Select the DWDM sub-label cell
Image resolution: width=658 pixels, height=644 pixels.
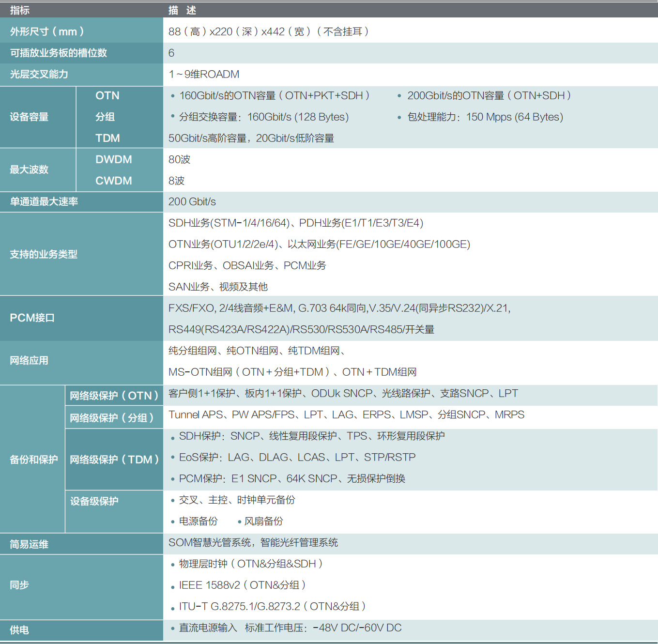click(x=114, y=159)
